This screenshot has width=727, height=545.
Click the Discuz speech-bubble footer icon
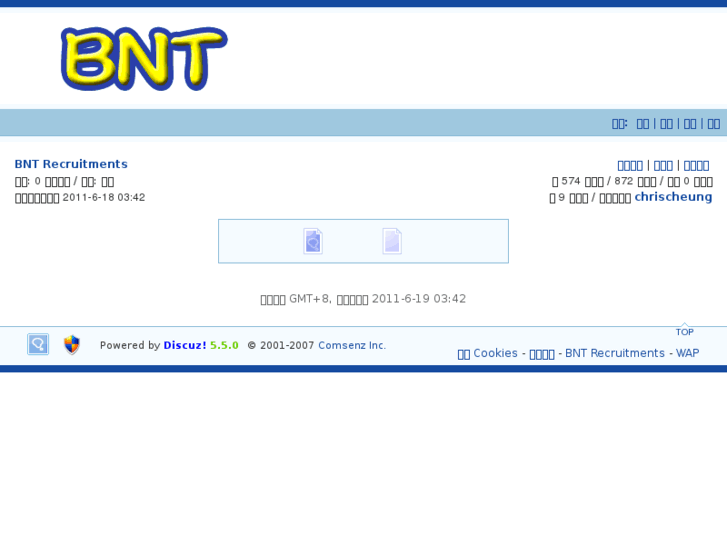click(x=38, y=344)
